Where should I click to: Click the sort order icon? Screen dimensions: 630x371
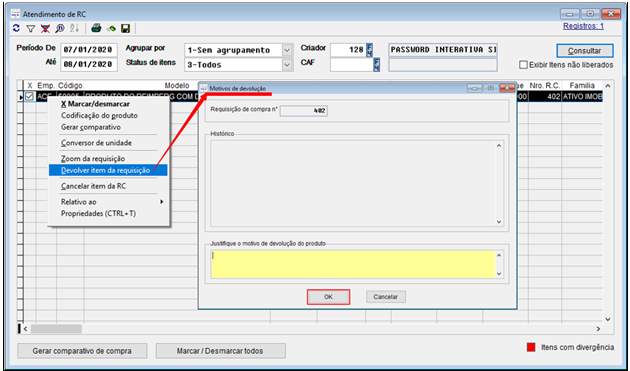74,29
